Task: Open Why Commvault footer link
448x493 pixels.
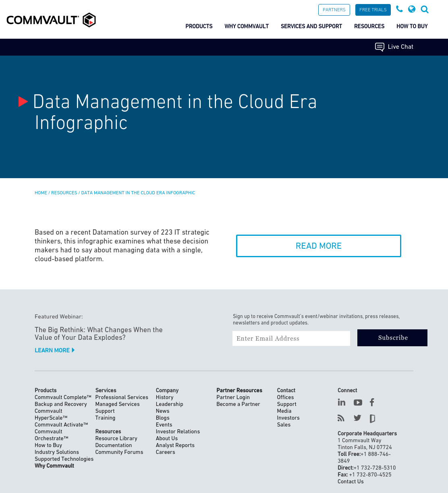Action: 54,466
